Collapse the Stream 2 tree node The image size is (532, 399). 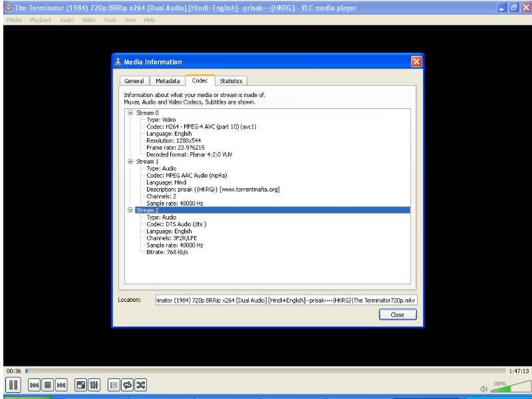pyautogui.click(x=130, y=210)
